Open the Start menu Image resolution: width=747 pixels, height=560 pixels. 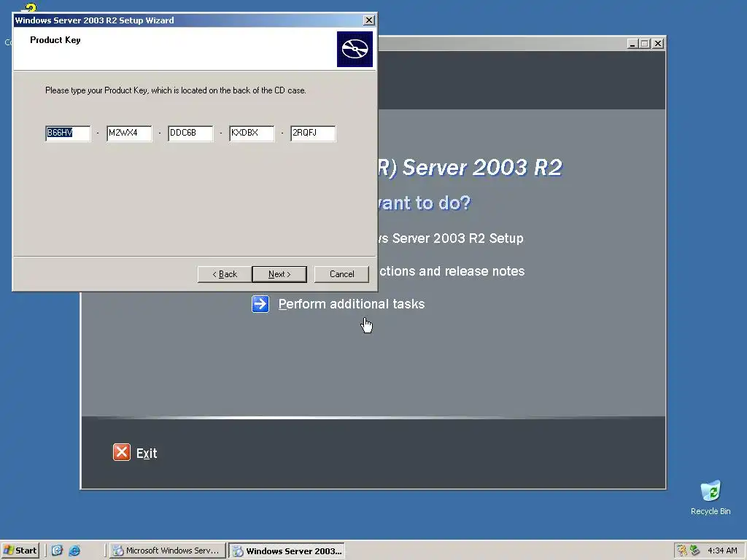tap(20, 551)
